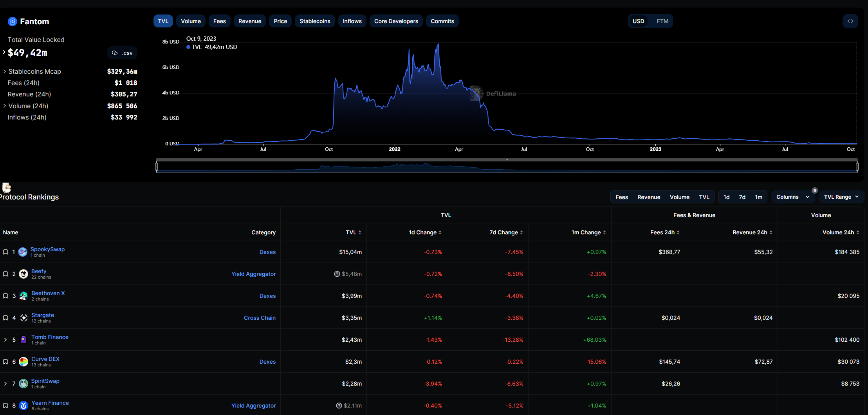Click the embed code icon above the chart
Viewport: 868px width, 415px height.
[x=850, y=21]
